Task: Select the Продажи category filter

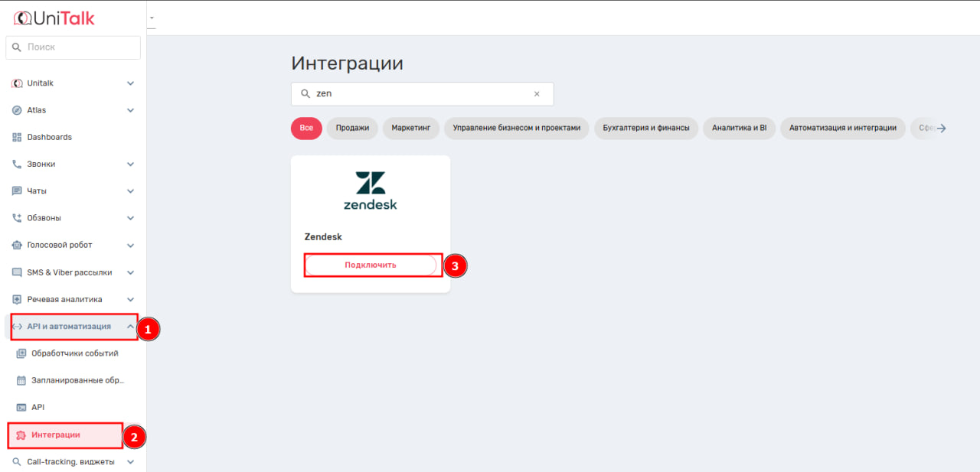Action: [x=352, y=128]
